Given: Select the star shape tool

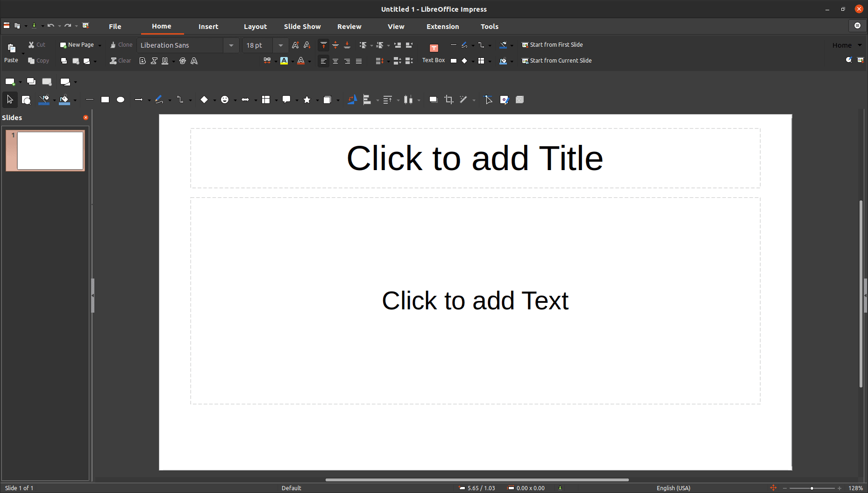Looking at the screenshot, I should tap(307, 100).
